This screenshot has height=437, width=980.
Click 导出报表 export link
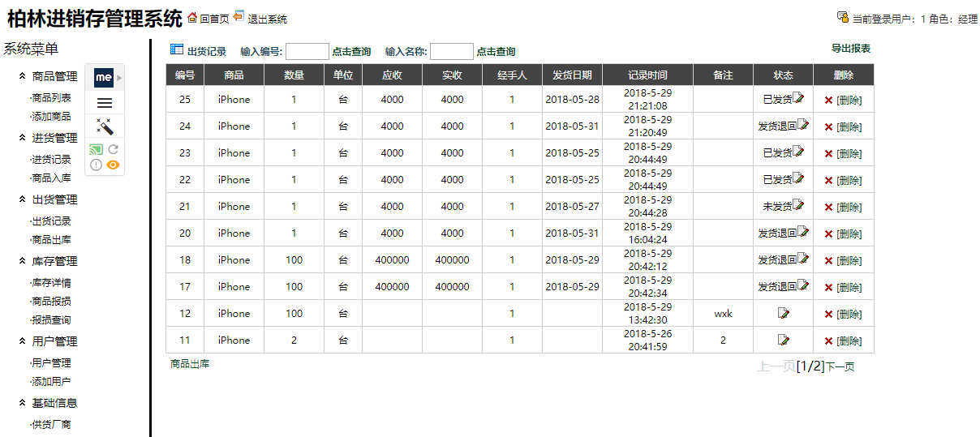tap(851, 49)
